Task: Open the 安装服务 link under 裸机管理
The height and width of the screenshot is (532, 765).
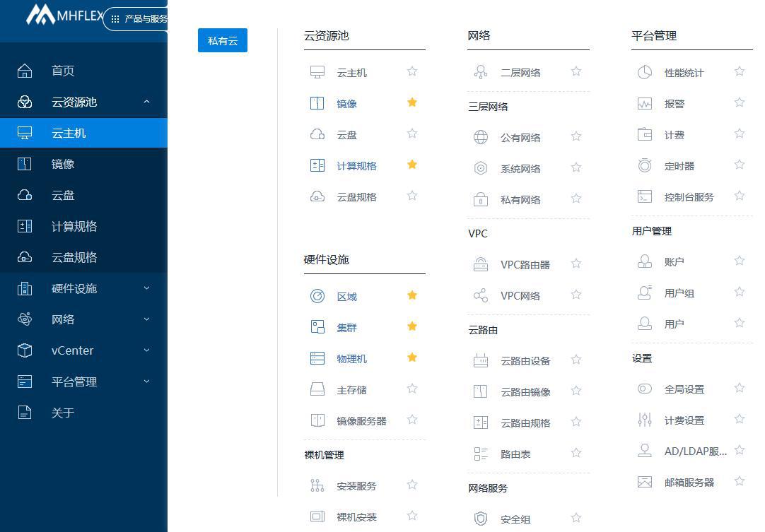Action: coord(356,485)
